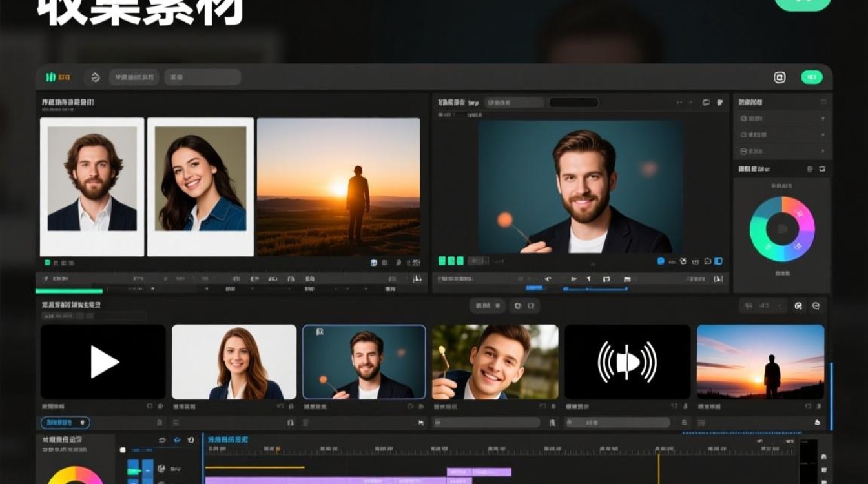Click the square icon left of green export button
Image resolution: width=868 pixels, height=484 pixels.
pyautogui.click(x=780, y=77)
